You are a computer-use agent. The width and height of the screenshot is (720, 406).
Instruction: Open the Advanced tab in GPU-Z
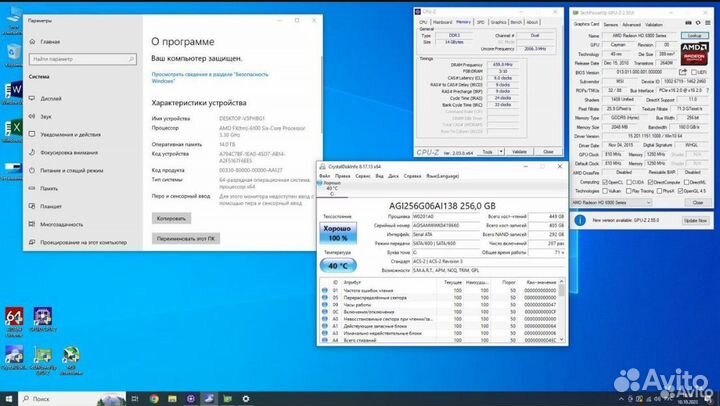tap(631, 24)
